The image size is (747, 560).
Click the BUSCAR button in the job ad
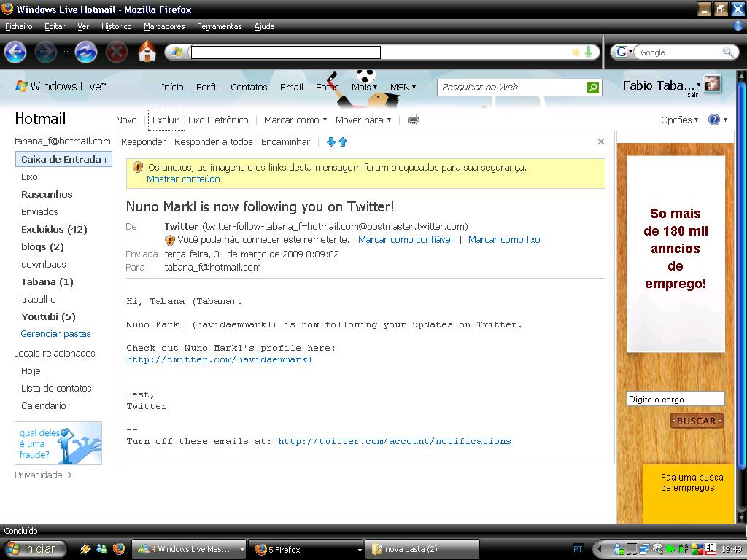pos(697,421)
